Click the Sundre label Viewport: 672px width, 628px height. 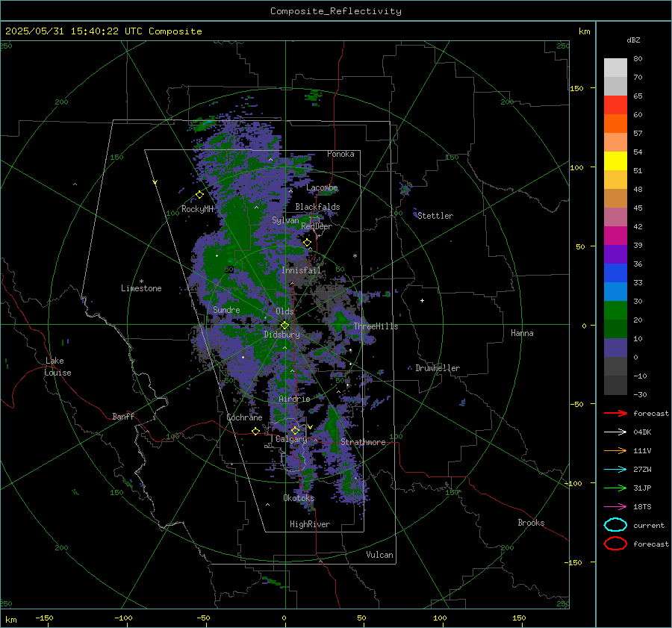pos(226,309)
